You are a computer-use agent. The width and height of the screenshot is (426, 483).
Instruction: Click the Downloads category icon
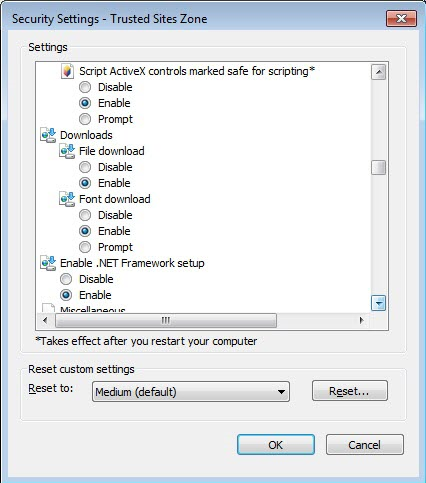(x=48, y=135)
